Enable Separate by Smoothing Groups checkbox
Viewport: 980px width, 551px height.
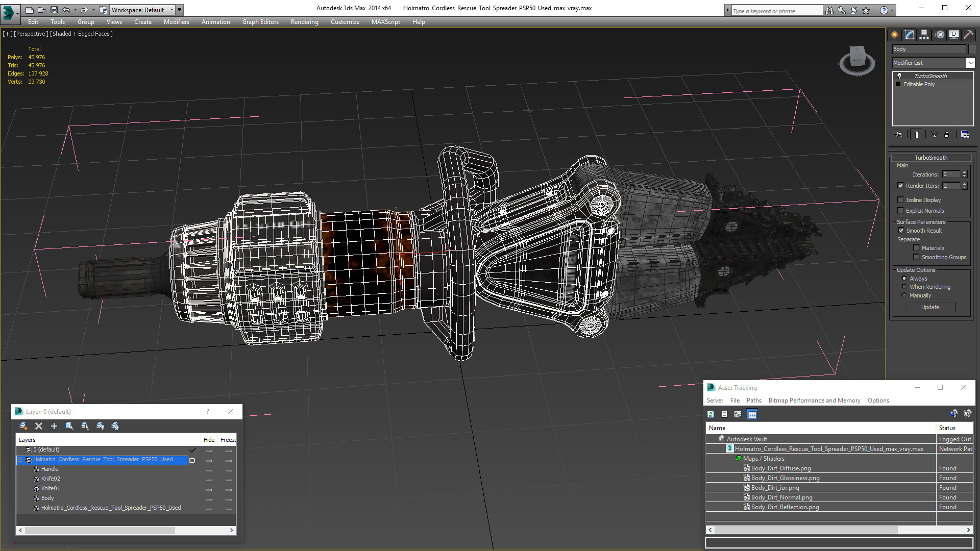[916, 257]
